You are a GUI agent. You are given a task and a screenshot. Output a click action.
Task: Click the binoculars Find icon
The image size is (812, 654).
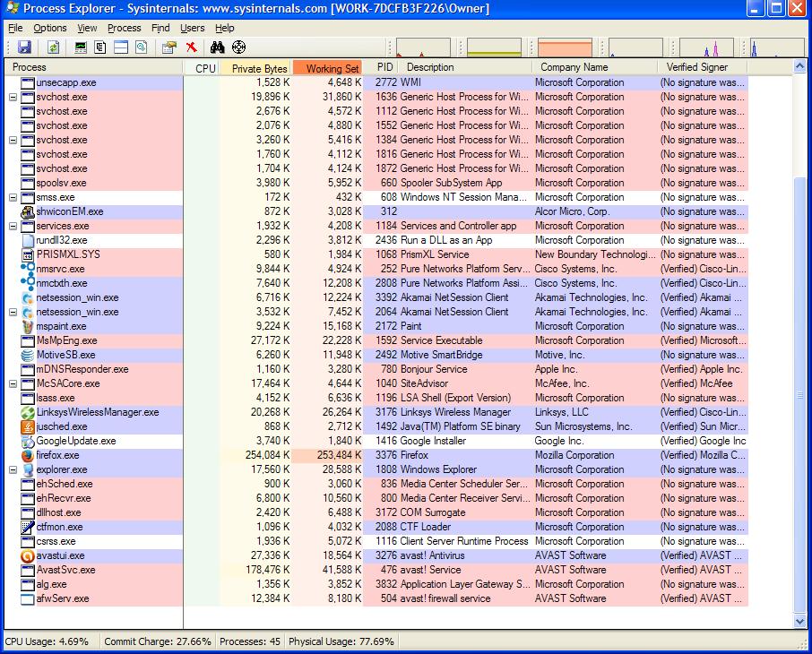217,47
